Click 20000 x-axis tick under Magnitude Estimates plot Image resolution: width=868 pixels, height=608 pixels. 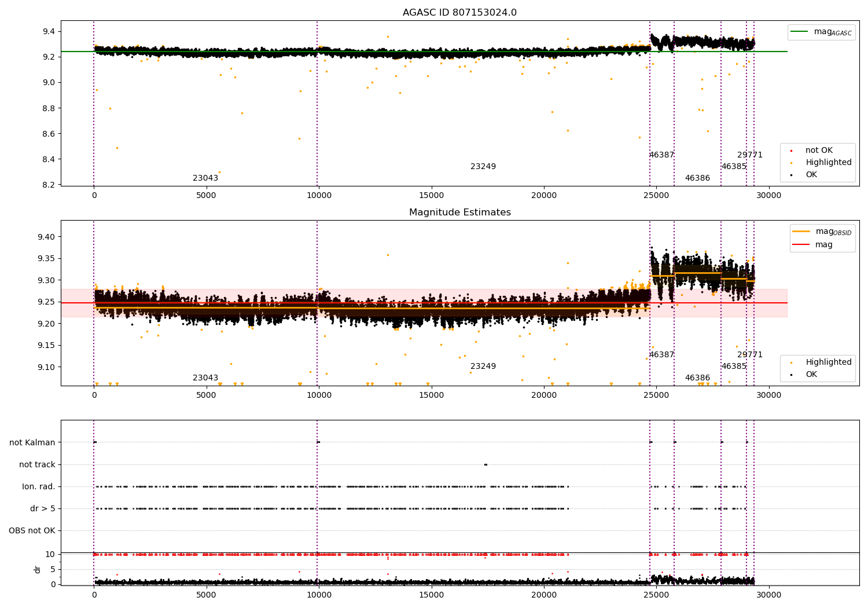pos(544,395)
